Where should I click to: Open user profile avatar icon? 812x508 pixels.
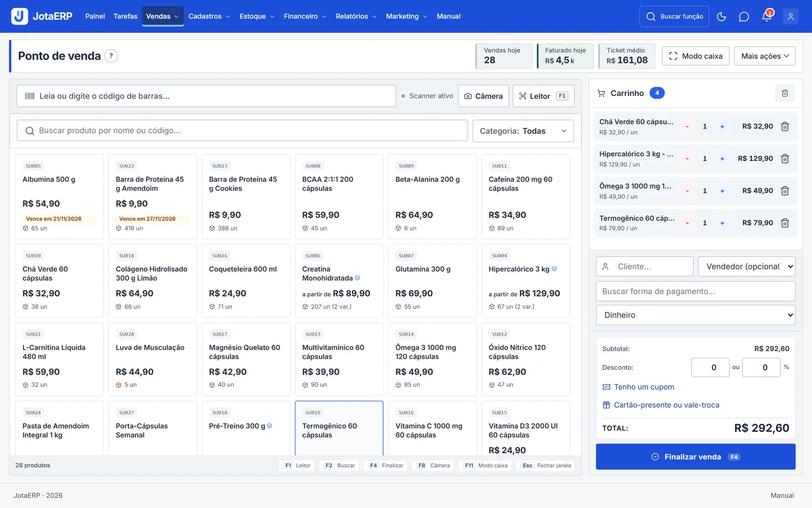(790, 17)
